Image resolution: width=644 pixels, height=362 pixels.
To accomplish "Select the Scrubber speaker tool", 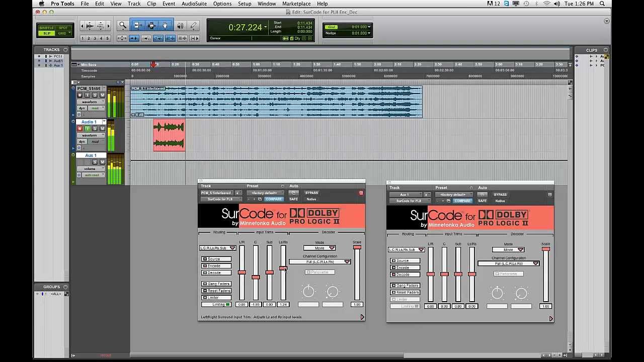I will pos(180,25).
